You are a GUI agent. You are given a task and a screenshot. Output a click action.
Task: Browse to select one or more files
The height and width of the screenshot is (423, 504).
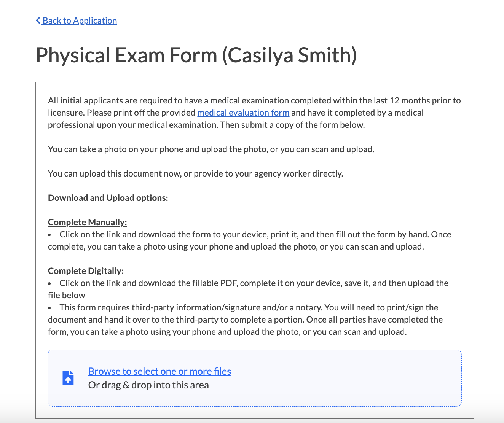click(159, 371)
